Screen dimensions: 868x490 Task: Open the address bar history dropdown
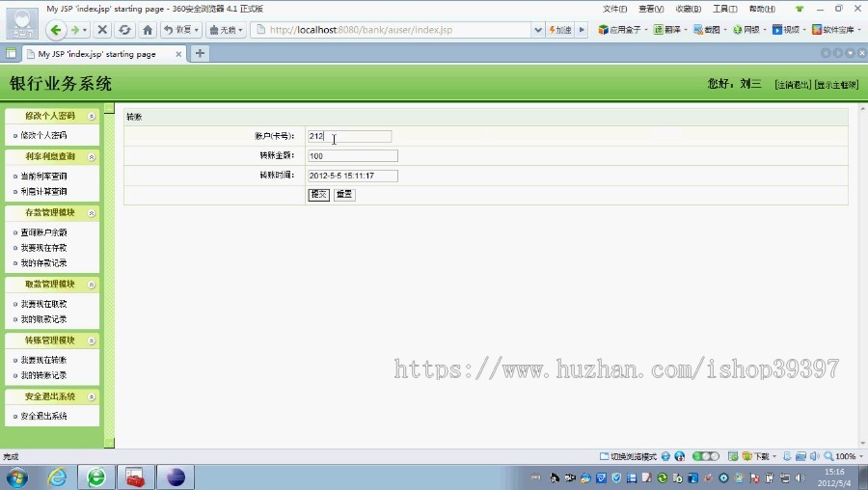click(x=537, y=30)
